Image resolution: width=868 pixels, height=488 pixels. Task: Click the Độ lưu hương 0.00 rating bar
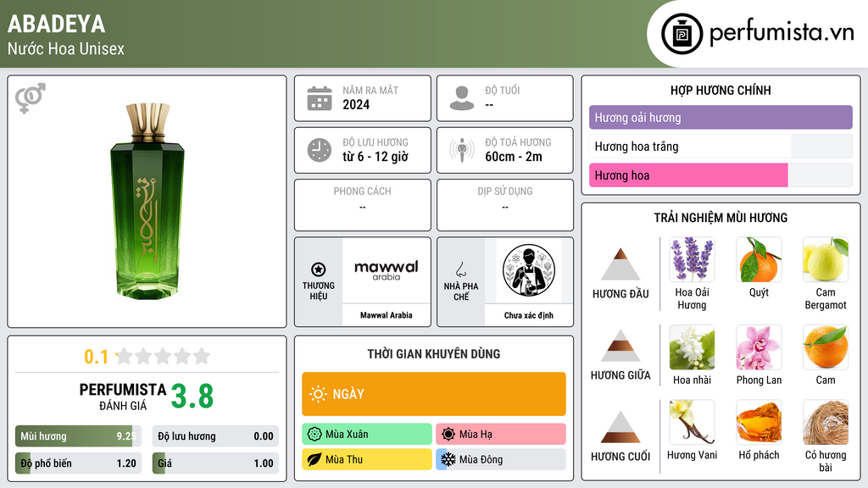pos(215,436)
